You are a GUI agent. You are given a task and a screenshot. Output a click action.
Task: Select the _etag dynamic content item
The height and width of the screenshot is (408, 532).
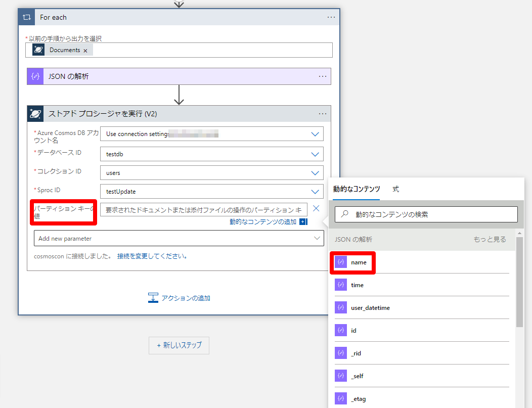(422, 398)
